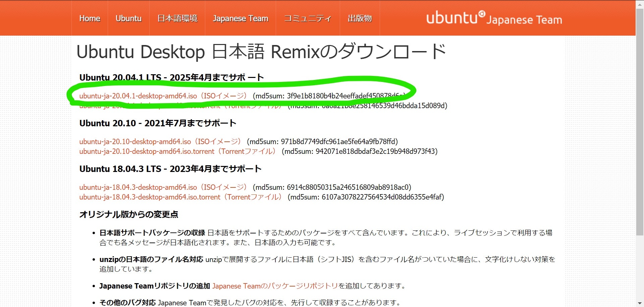Click the ubuntu Japanese Team logo
Image resolution: width=644 pixels, height=307 pixels.
[494, 18]
